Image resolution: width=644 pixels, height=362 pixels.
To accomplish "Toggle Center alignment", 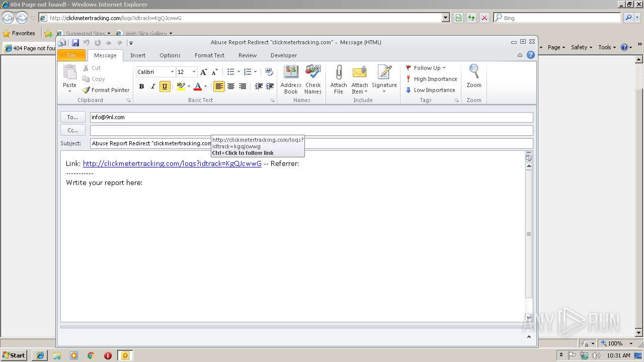I will tap(230, 86).
